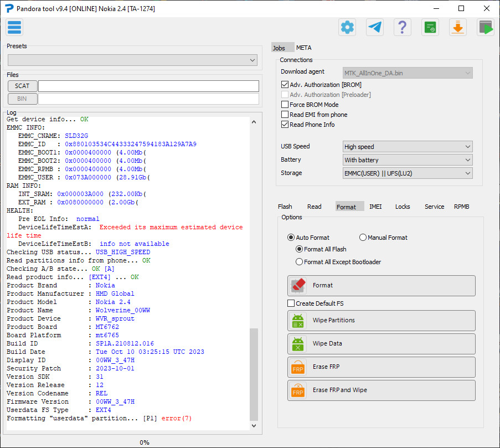Image resolution: width=500 pixels, height=448 pixels.
Task: Enable Read EMI from phone
Action: (x=285, y=114)
